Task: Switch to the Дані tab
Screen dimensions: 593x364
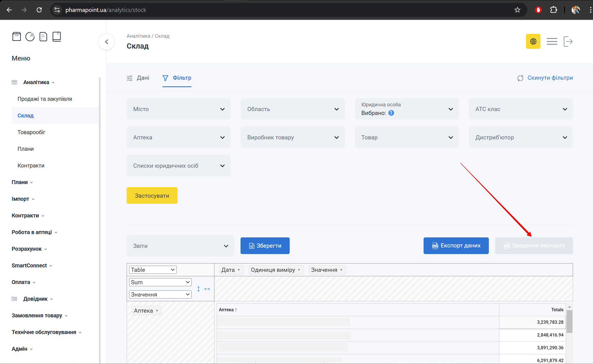Action: point(138,78)
